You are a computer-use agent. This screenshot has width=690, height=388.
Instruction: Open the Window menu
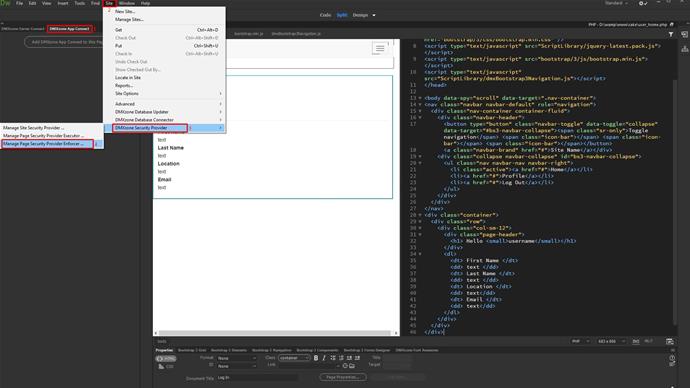tap(127, 3)
